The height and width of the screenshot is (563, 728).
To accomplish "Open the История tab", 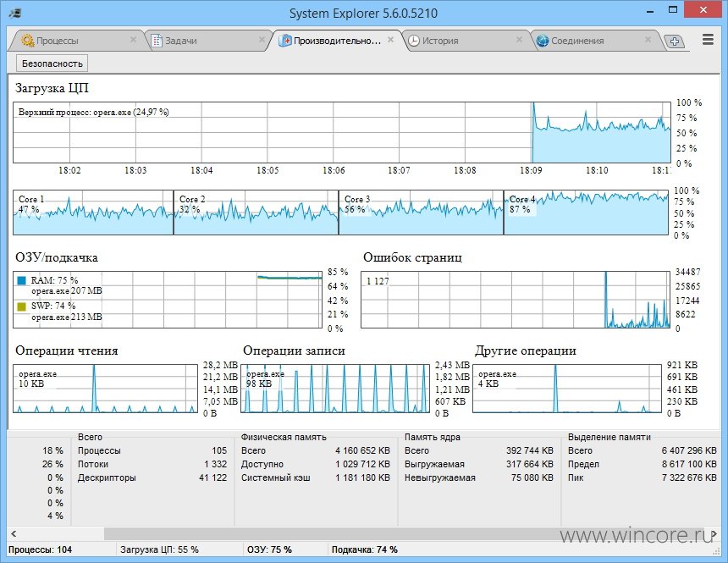I will coord(466,41).
